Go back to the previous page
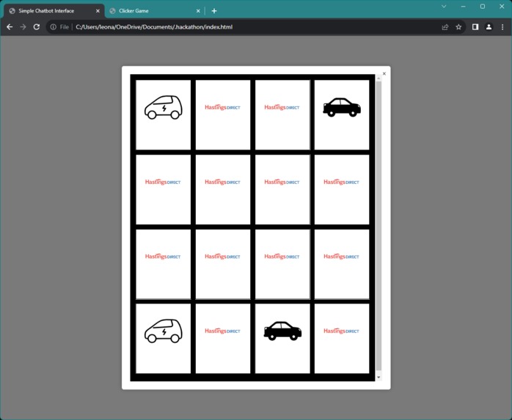 tap(10, 27)
